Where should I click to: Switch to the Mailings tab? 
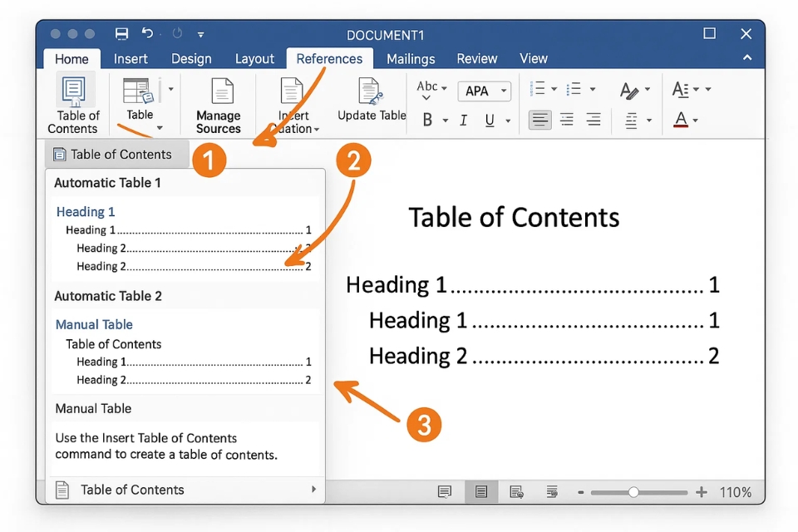tap(411, 58)
